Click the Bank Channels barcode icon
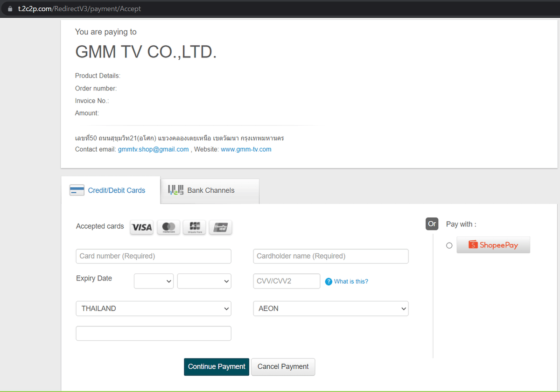 coord(175,190)
